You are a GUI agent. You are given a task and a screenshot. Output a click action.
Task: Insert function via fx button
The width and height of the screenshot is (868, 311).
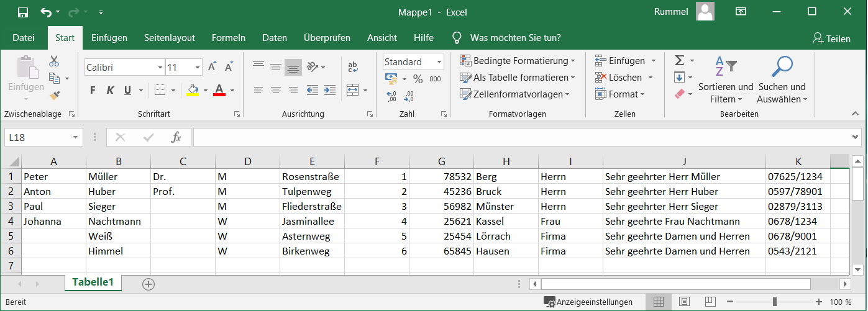coord(176,137)
